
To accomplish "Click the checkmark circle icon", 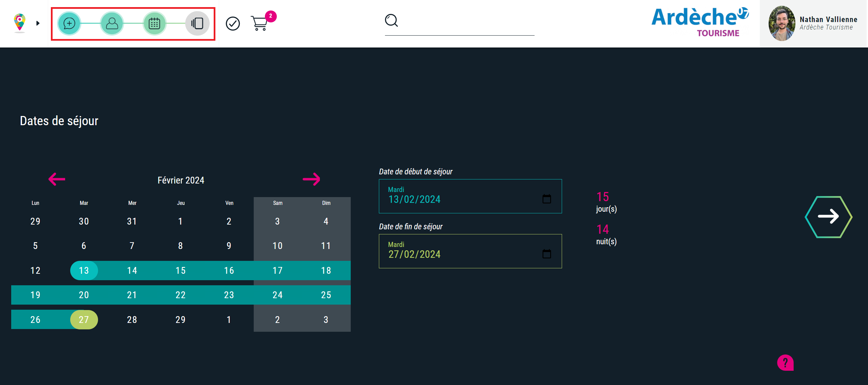I will [233, 23].
